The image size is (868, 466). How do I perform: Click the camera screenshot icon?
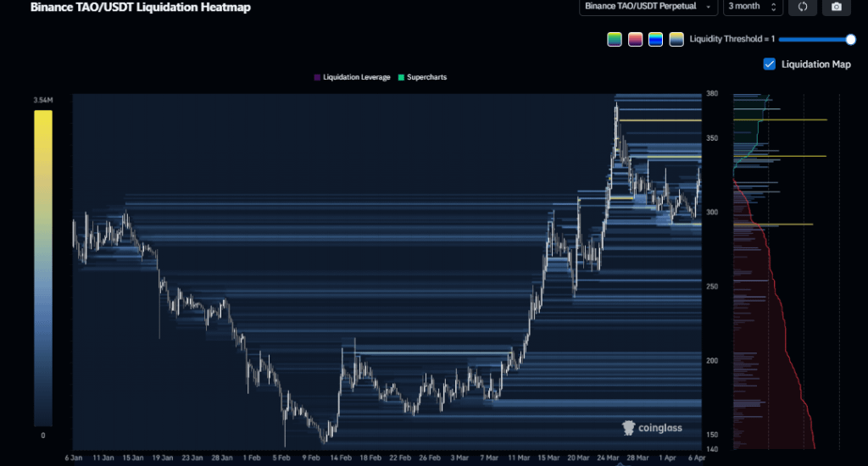click(837, 7)
